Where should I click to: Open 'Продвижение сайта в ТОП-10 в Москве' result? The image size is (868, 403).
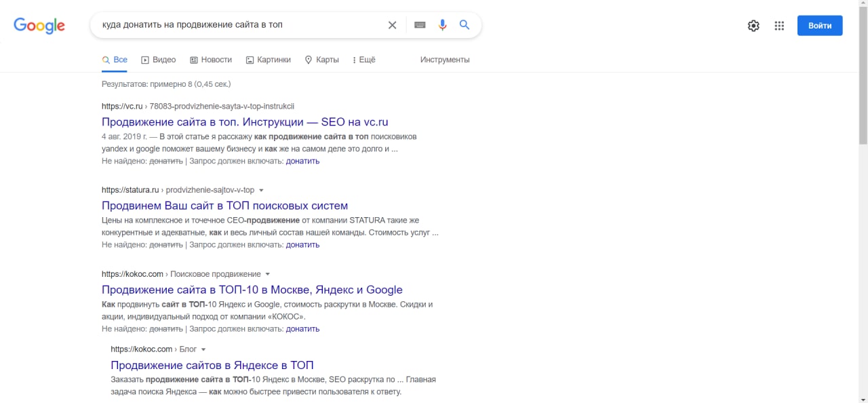pos(252,290)
